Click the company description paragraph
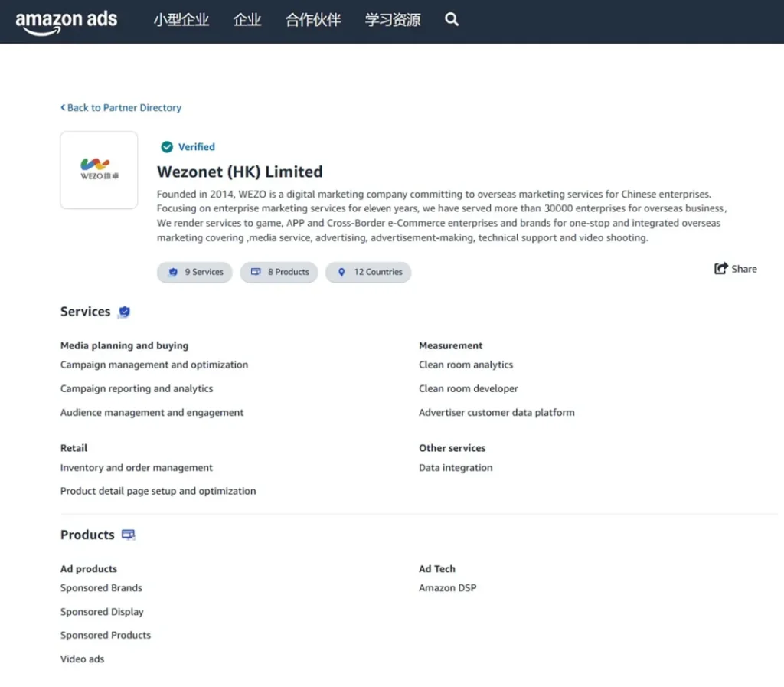784x687 pixels. click(x=442, y=216)
